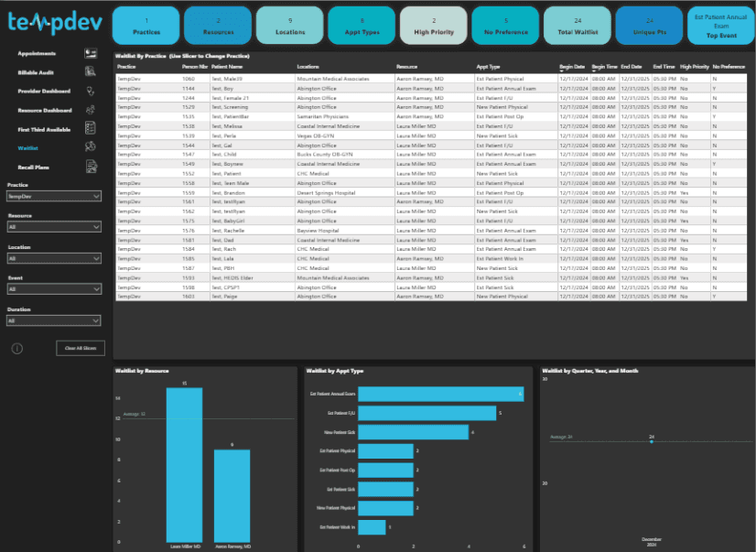Open Provider Dashboard stethoscope icon

tap(90, 92)
